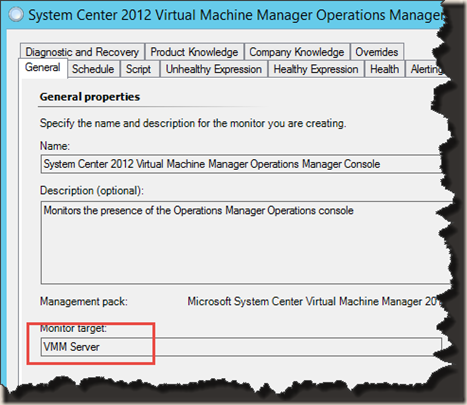467x405 pixels.
Task: Click the Description (optional) label
Action: click(x=92, y=190)
